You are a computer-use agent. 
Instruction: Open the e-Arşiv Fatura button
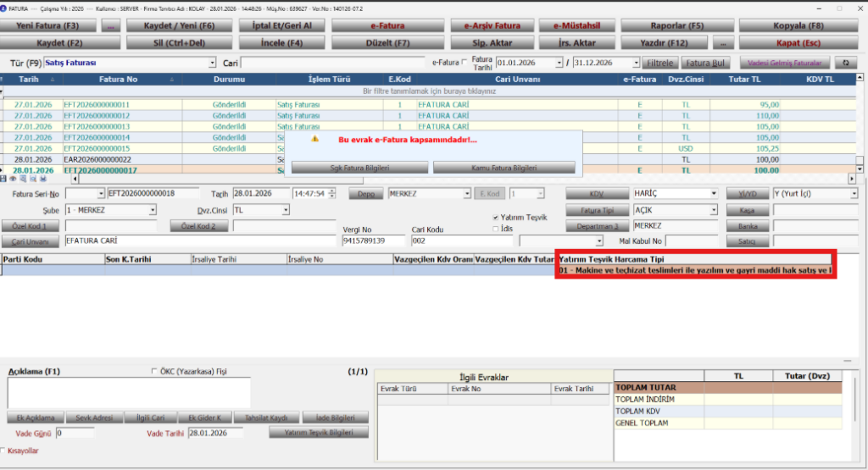tap(492, 25)
